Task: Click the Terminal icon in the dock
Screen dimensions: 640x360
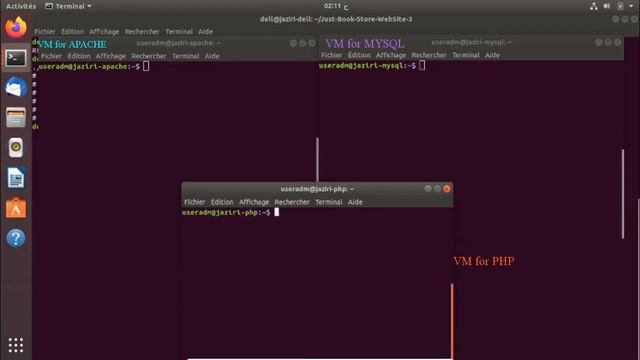Action: click(16, 58)
